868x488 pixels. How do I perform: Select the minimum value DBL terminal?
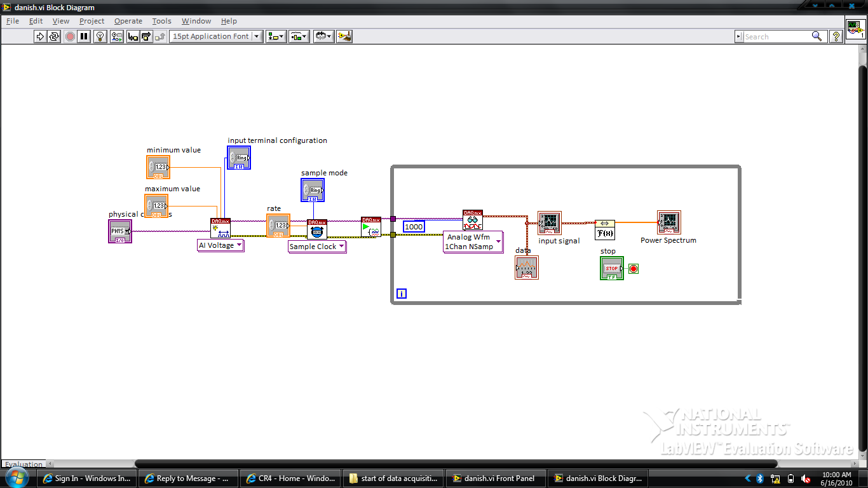158,167
